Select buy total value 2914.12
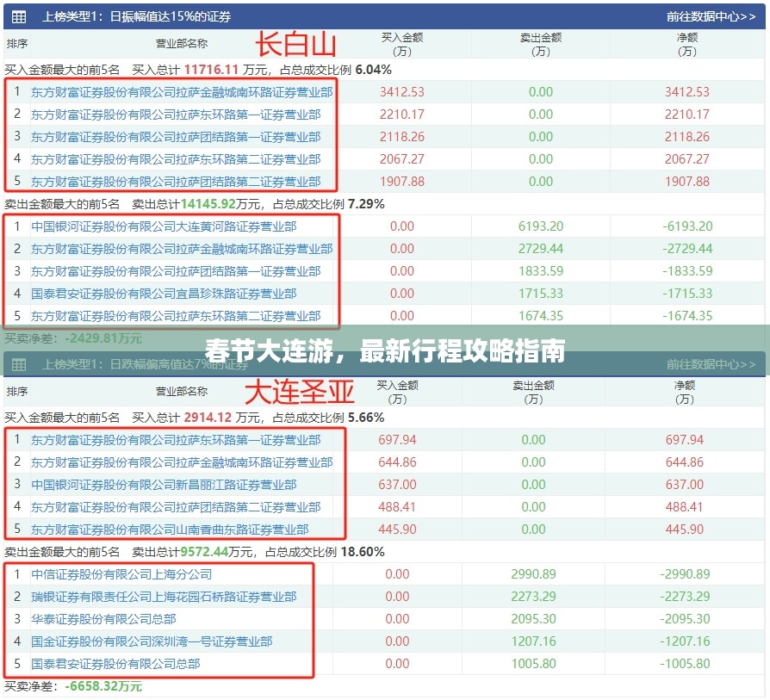This screenshot has height=700, width=770. pos(208,418)
